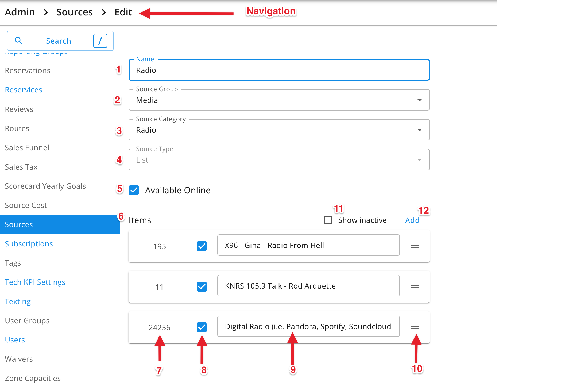
Task: Open Waivers in the sidebar
Action: tap(19, 359)
